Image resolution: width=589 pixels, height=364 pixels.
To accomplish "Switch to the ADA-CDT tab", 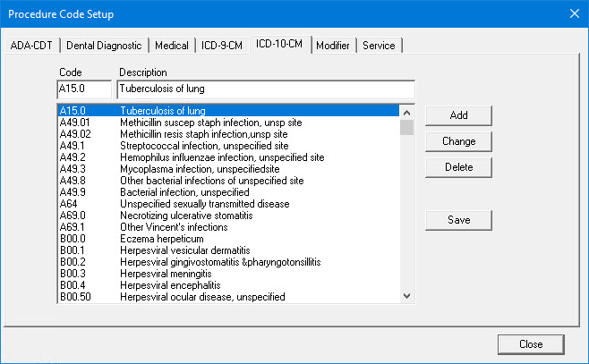I will pyautogui.click(x=33, y=46).
